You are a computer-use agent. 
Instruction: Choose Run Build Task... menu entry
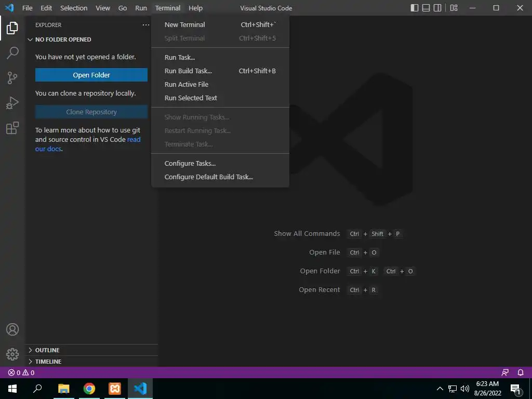pyautogui.click(x=220, y=71)
